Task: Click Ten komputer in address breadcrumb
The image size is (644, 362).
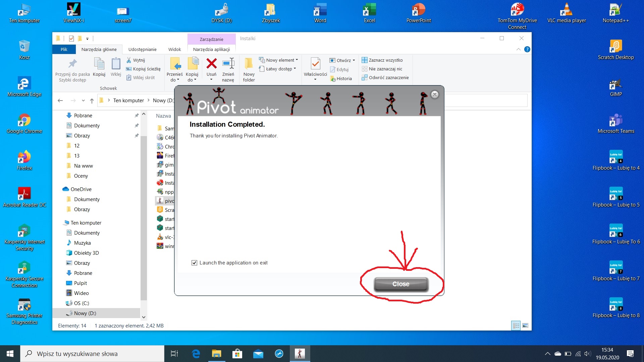Action: (128, 101)
